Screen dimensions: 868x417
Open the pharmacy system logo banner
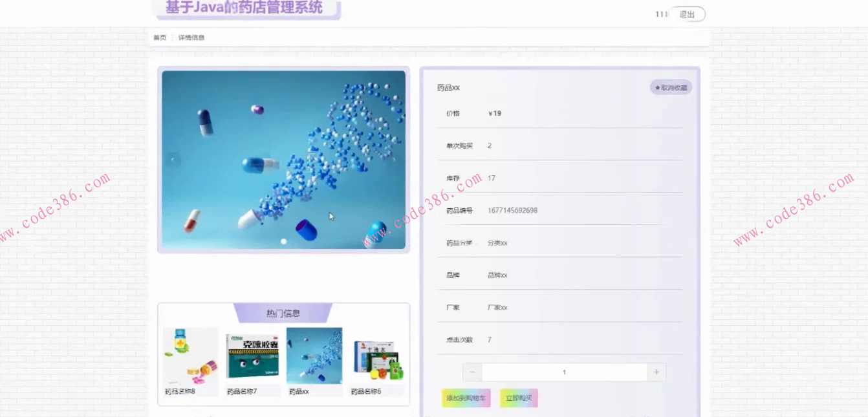(247, 9)
